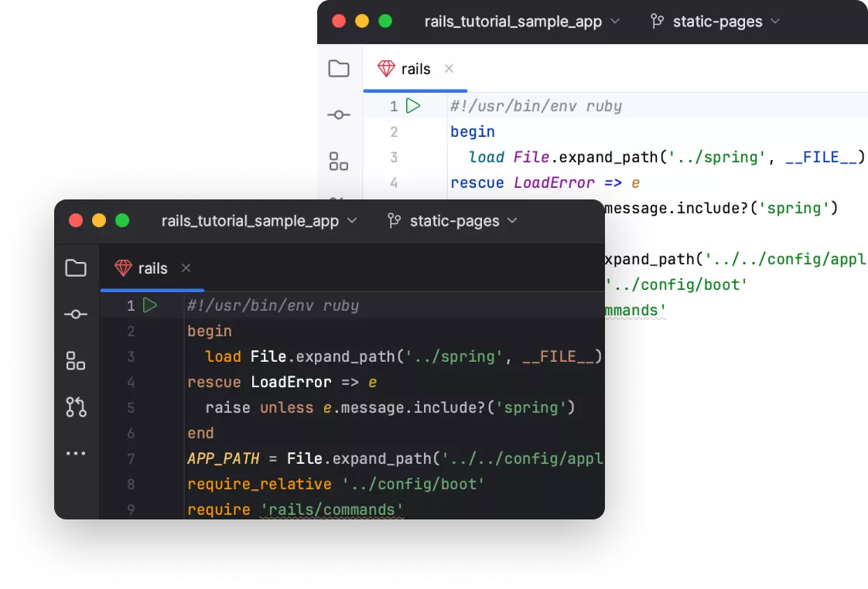Open Pull Requests icon in dark sidebar
Screen dimensions: 868x589
(76, 407)
